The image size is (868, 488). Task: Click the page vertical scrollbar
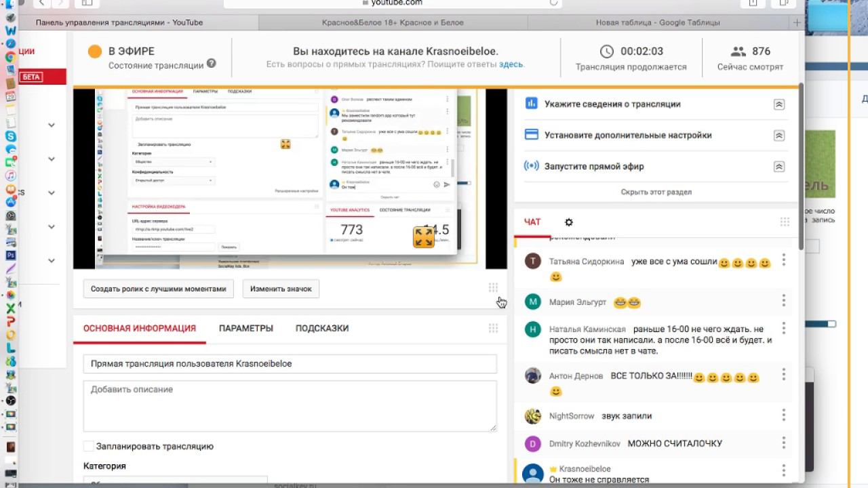[802, 165]
